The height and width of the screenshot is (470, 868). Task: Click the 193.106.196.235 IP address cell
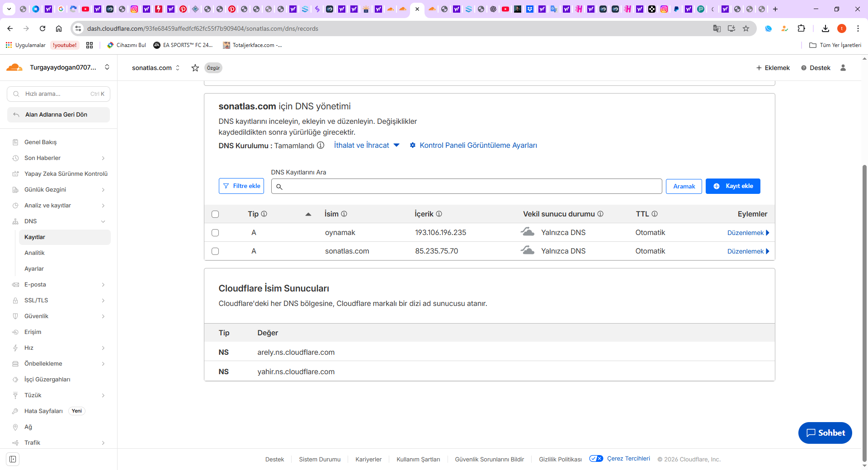click(x=441, y=232)
